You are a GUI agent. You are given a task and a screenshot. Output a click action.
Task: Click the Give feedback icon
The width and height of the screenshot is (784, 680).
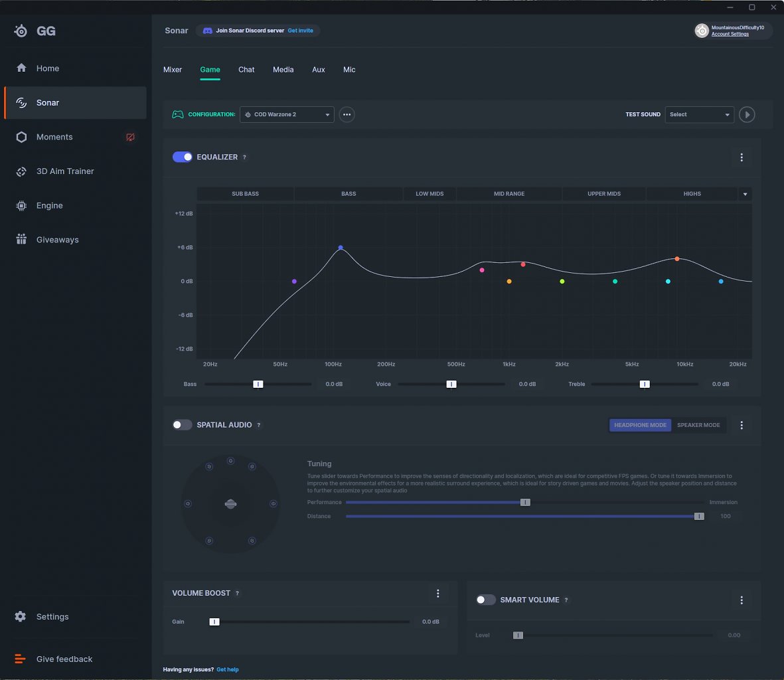(20, 659)
